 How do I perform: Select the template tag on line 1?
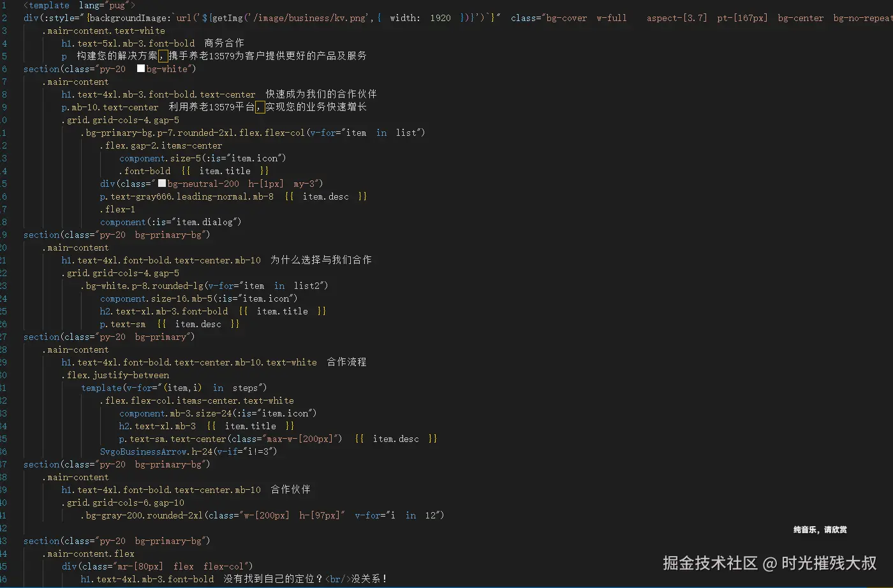coord(47,5)
